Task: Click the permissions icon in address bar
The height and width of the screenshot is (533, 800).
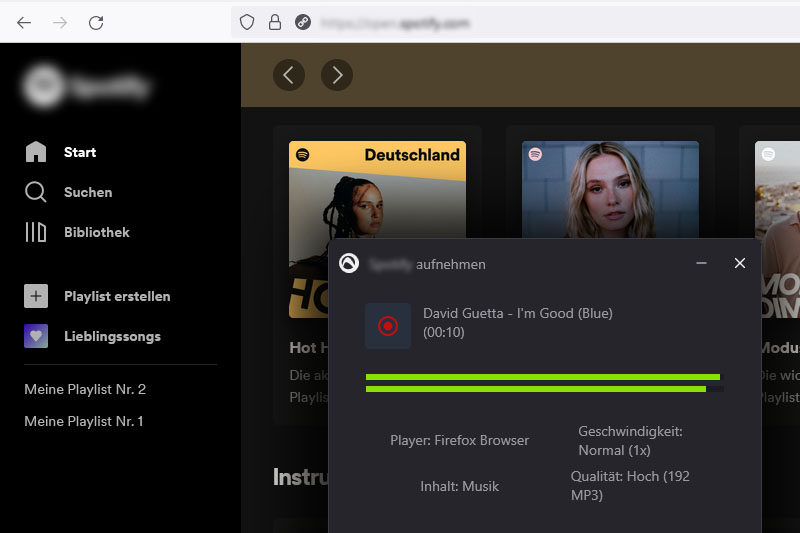Action: 303,22
